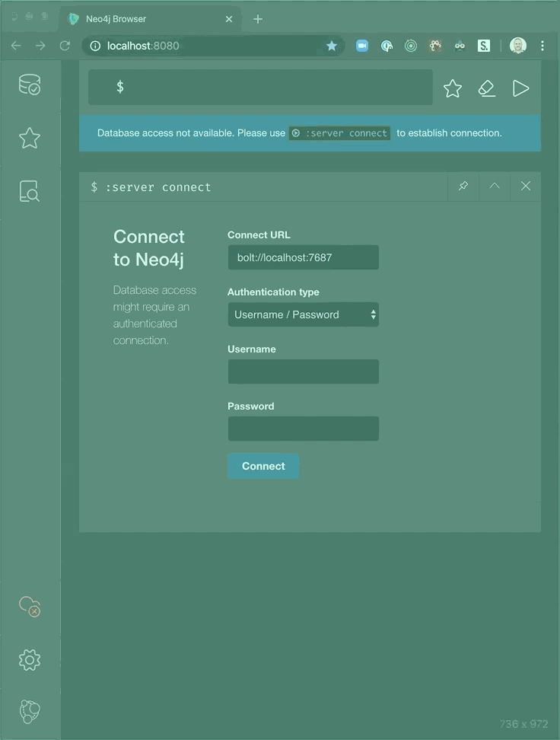Focus the Connect URL field
560x740 pixels.
click(x=304, y=257)
